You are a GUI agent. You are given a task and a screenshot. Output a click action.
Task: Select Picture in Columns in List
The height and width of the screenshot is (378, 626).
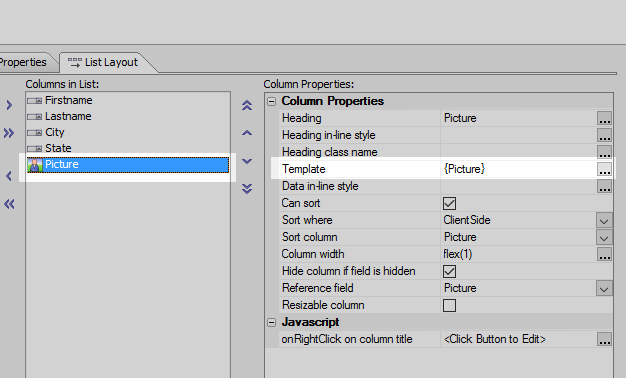coord(128,165)
